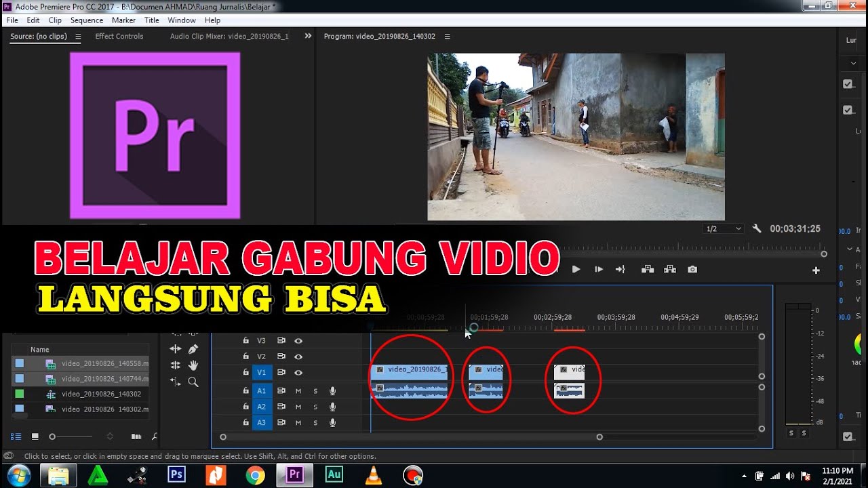Screen dimensions: 868x488
Task: Toggle lock on track V3
Action: (246, 341)
